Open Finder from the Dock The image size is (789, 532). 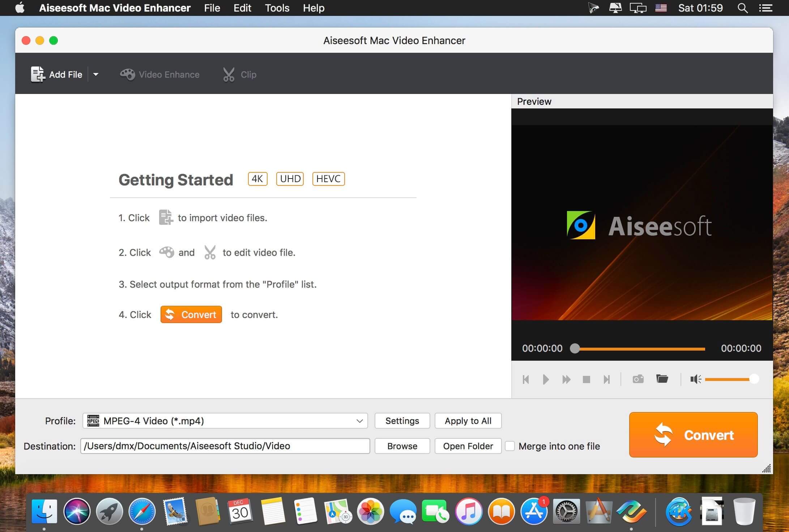tap(44, 511)
